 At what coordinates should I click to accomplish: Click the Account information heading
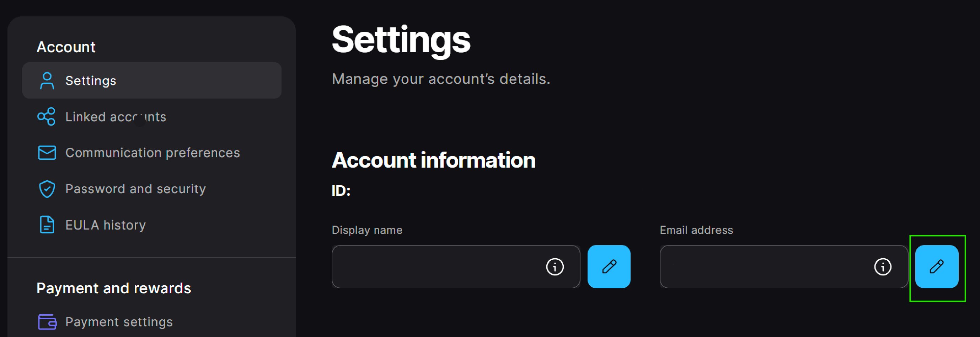click(433, 160)
